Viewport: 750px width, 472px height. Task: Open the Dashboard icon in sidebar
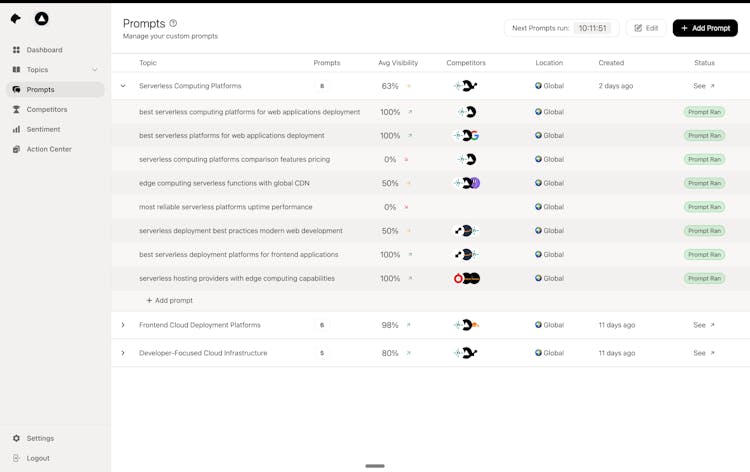[16, 50]
